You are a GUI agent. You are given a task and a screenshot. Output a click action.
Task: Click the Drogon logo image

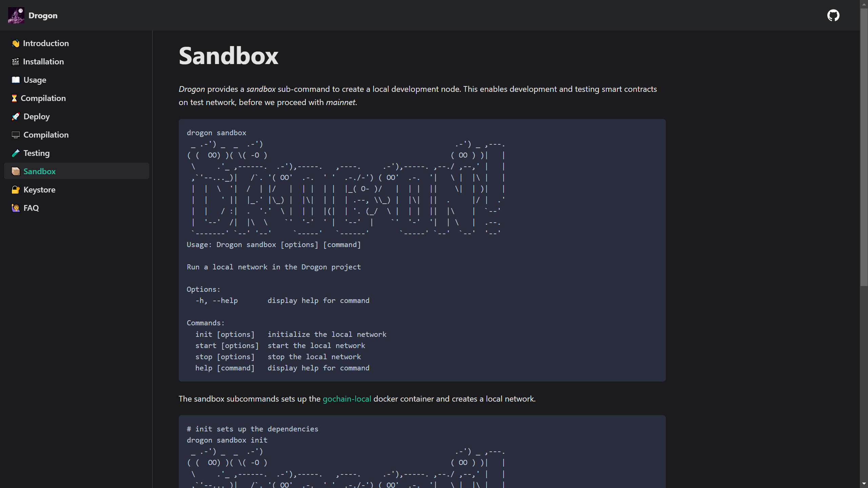[x=16, y=15]
